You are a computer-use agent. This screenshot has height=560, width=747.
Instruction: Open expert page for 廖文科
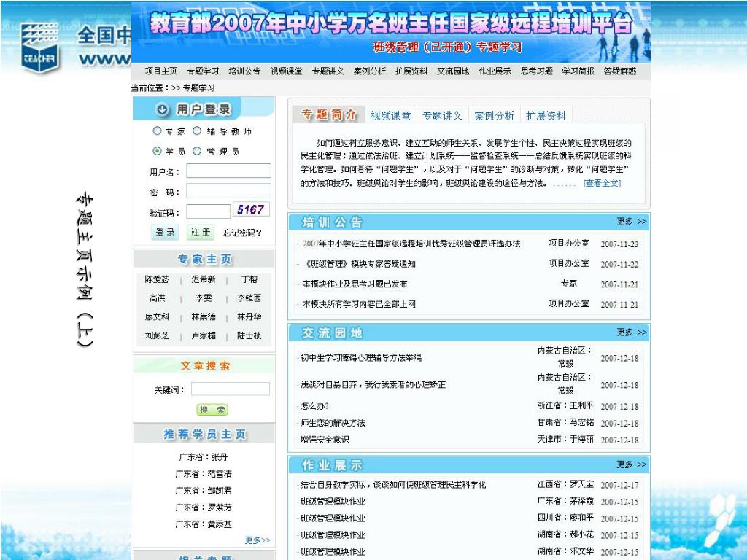(x=158, y=316)
